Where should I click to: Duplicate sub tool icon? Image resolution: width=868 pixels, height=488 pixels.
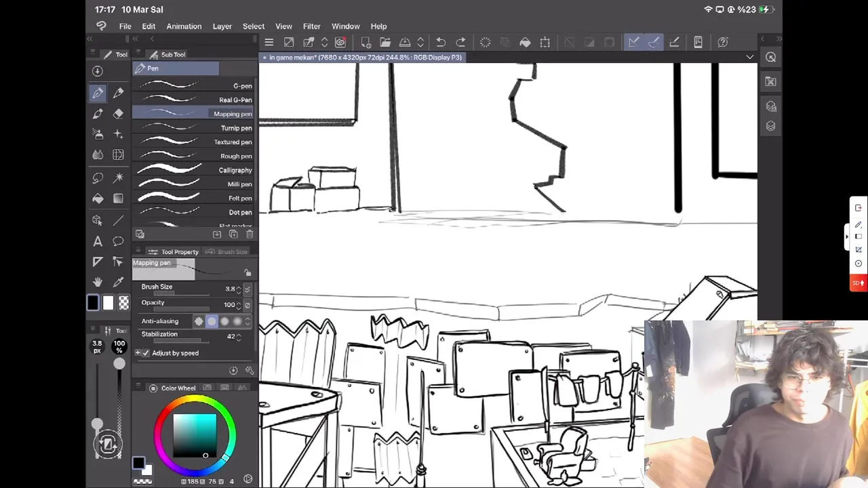(233, 235)
